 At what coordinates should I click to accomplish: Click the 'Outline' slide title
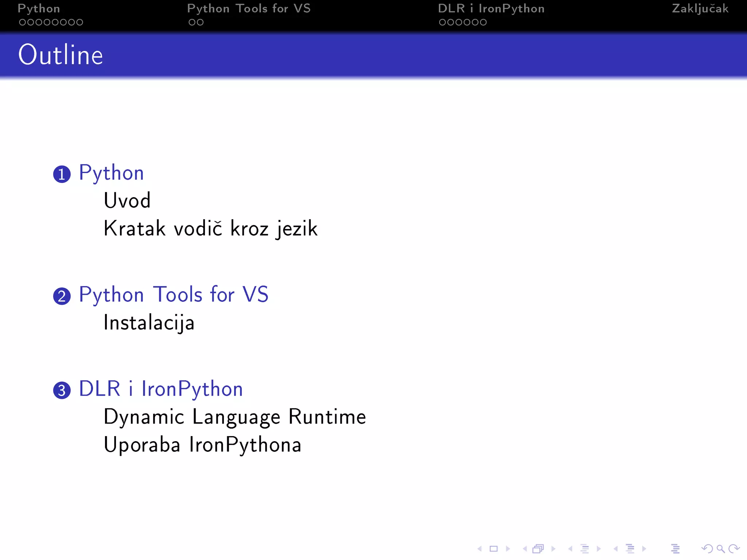pyautogui.click(x=61, y=55)
